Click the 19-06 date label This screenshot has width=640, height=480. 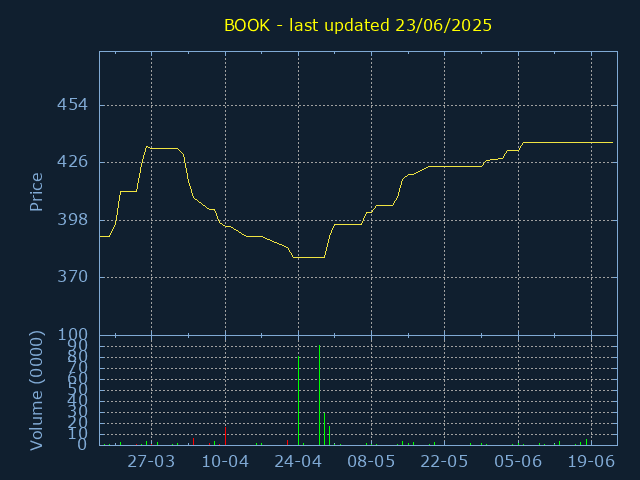tap(591, 462)
